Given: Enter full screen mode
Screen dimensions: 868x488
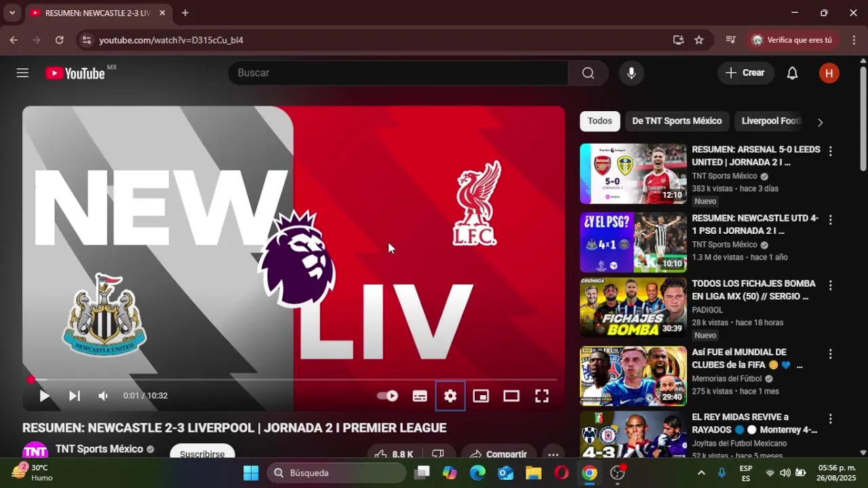Looking at the screenshot, I should (542, 396).
